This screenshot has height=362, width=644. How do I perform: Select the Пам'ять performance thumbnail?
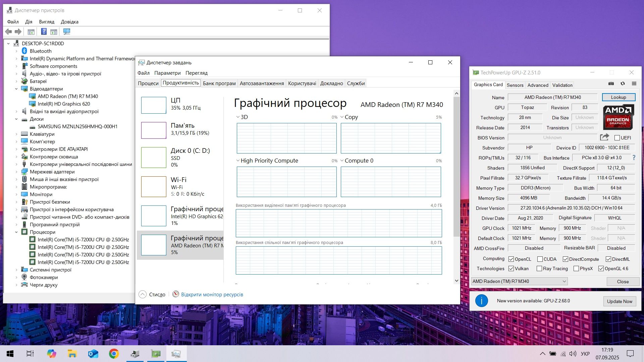pos(154,130)
